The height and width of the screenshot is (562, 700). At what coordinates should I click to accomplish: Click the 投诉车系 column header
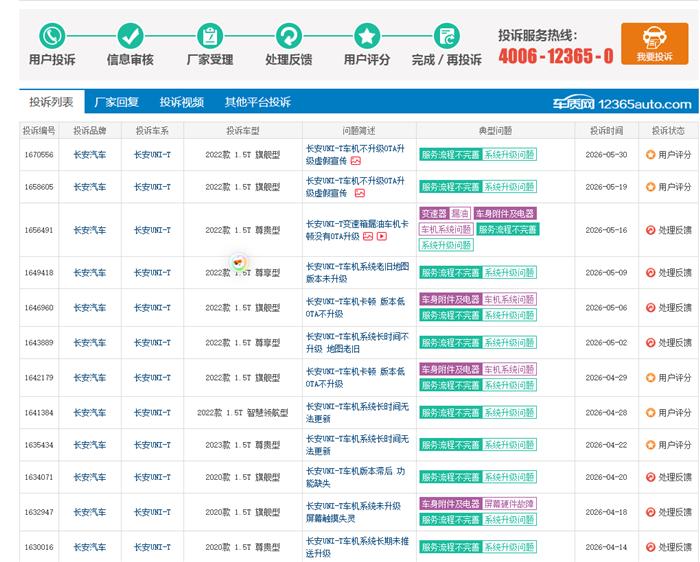[x=152, y=131]
